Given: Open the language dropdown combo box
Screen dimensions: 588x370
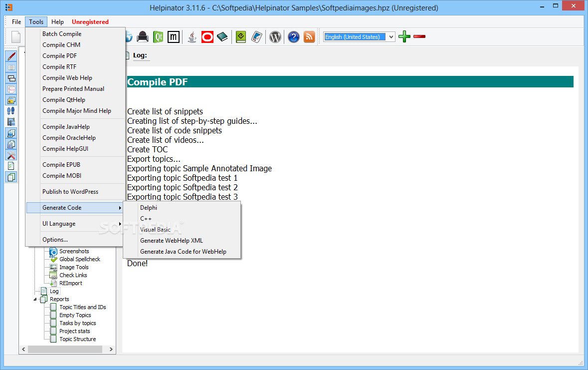Looking at the screenshot, I should 391,37.
